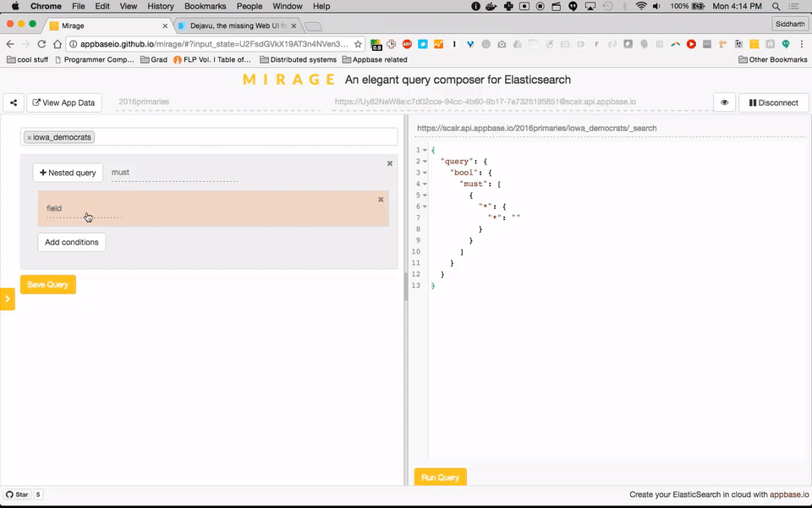
Task: Run Query in the editor pane
Action: pyautogui.click(x=440, y=477)
